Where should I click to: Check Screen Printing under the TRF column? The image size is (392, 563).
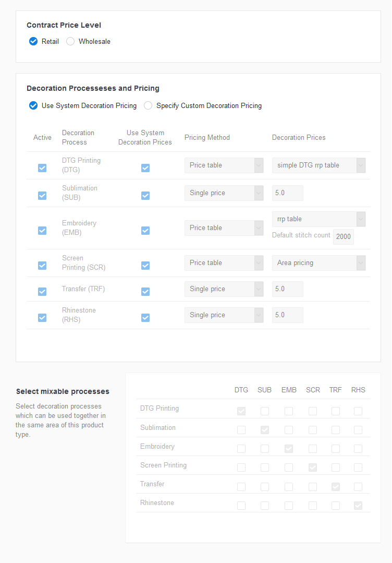coord(335,467)
